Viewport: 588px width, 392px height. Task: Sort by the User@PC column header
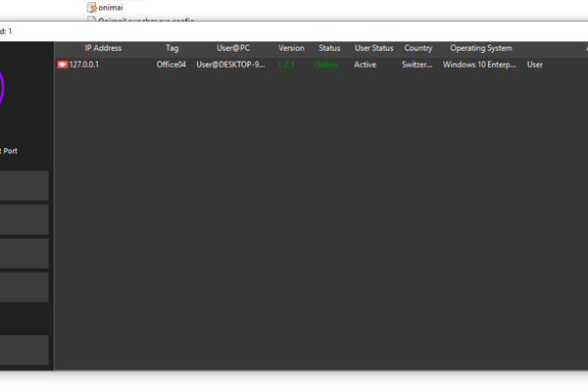[x=233, y=48]
